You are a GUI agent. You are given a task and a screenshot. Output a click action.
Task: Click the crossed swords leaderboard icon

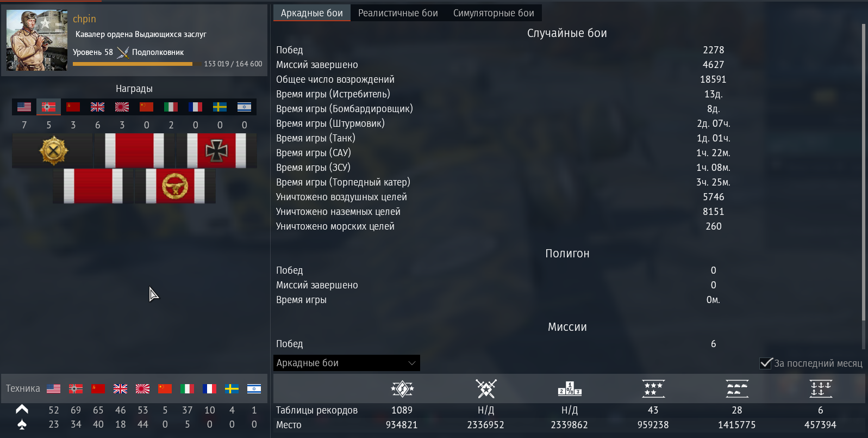click(486, 388)
